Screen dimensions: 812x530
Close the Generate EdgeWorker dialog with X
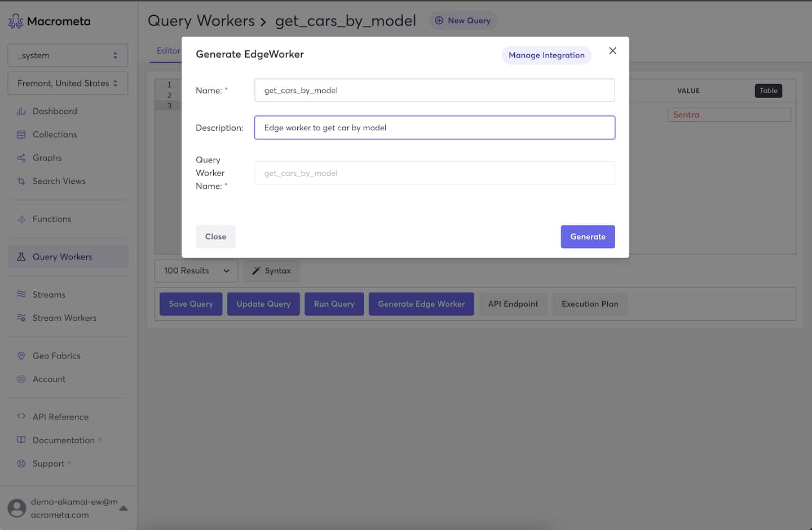(612, 51)
